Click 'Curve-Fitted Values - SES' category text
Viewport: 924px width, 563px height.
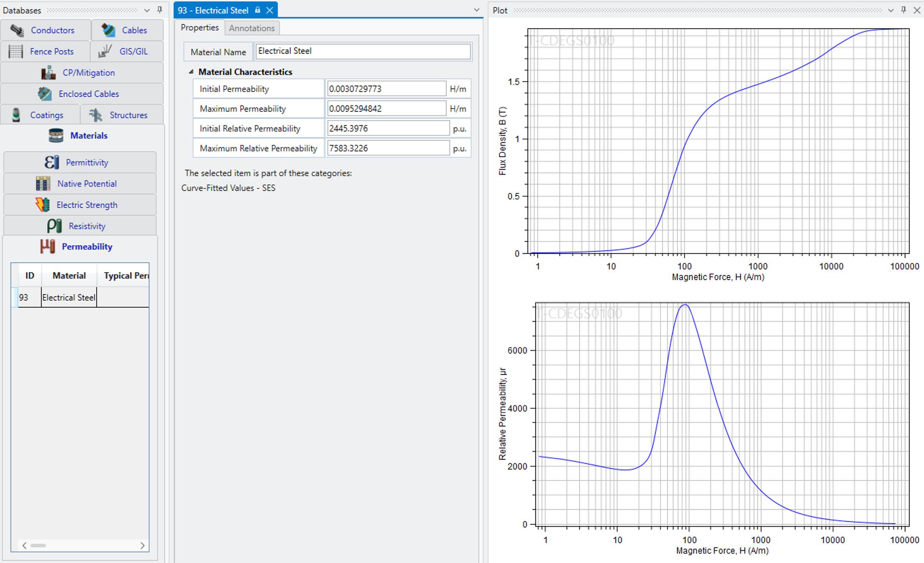point(228,188)
